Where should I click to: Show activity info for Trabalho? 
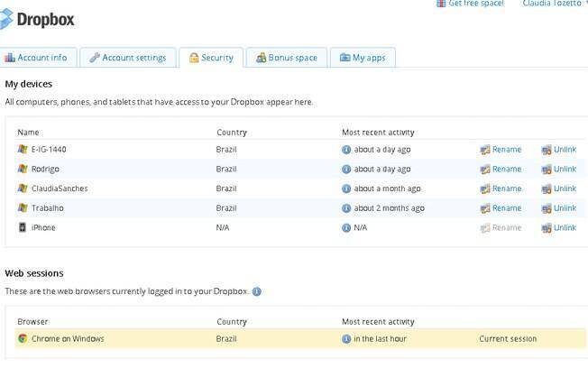(346, 208)
